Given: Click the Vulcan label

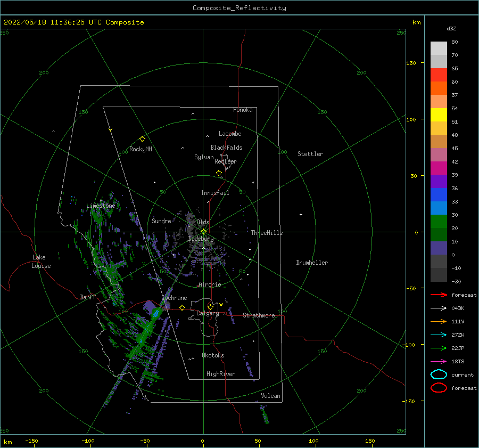Looking at the screenshot, I should [271, 396].
